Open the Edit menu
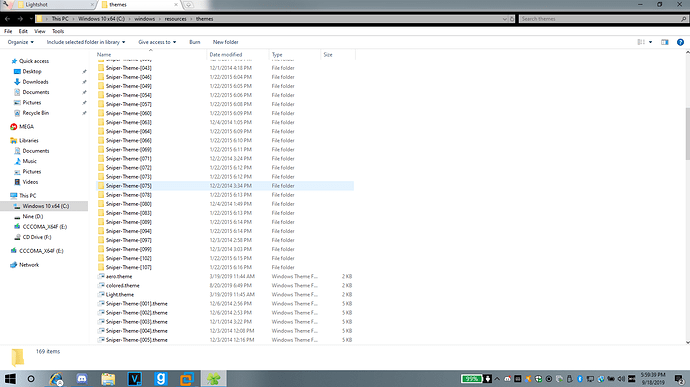 coord(23,31)
